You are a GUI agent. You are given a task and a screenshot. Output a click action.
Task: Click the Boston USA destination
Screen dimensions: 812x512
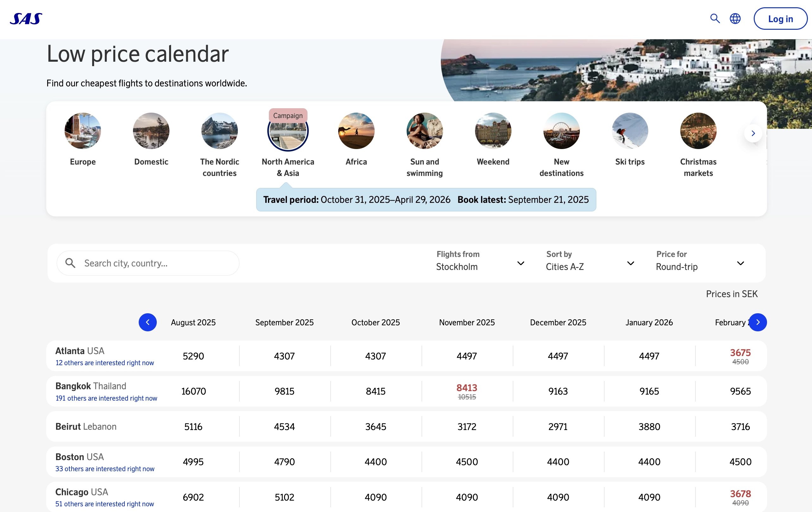pos(79,457)
